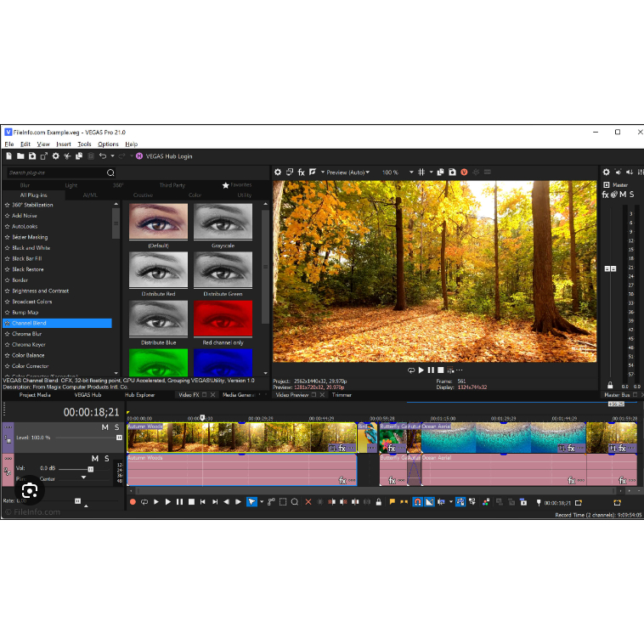
Task: Click the audio track volume slider handle
Action: (91, 468)
